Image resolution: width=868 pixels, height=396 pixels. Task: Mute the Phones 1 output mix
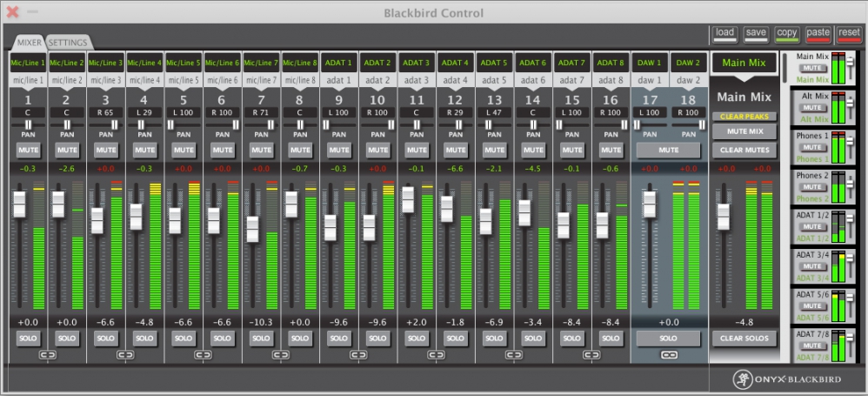click(812, 147)
